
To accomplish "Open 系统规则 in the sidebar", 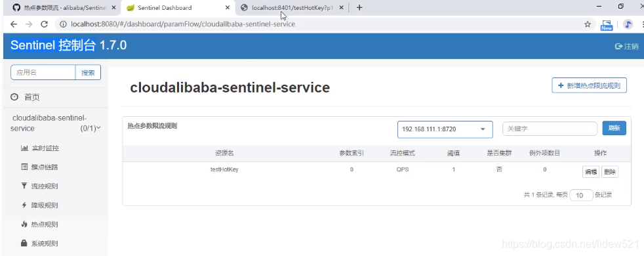I will 39,244.
